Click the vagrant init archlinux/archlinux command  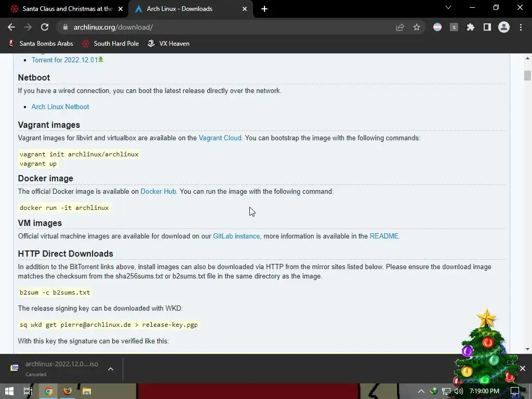click(79, 154)
